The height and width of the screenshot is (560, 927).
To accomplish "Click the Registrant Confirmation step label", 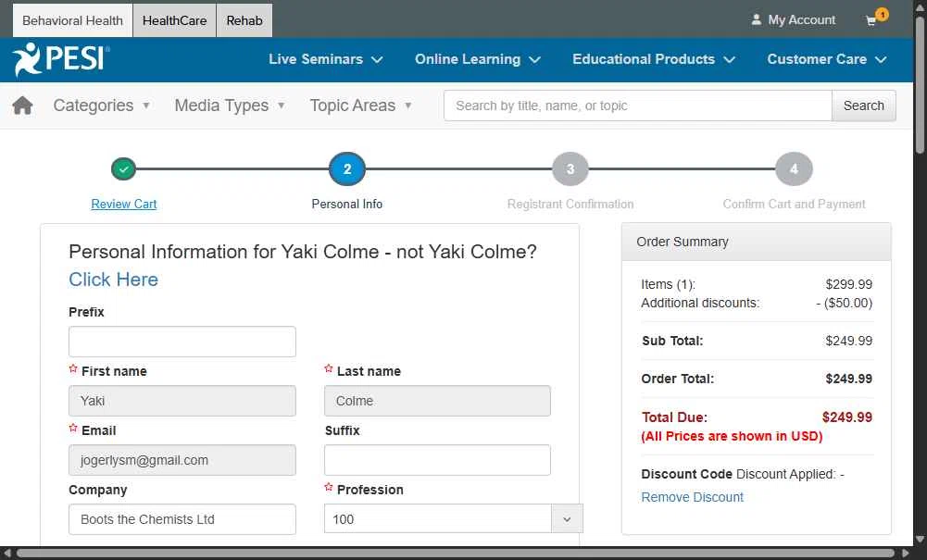I will (x=570, y=204).
